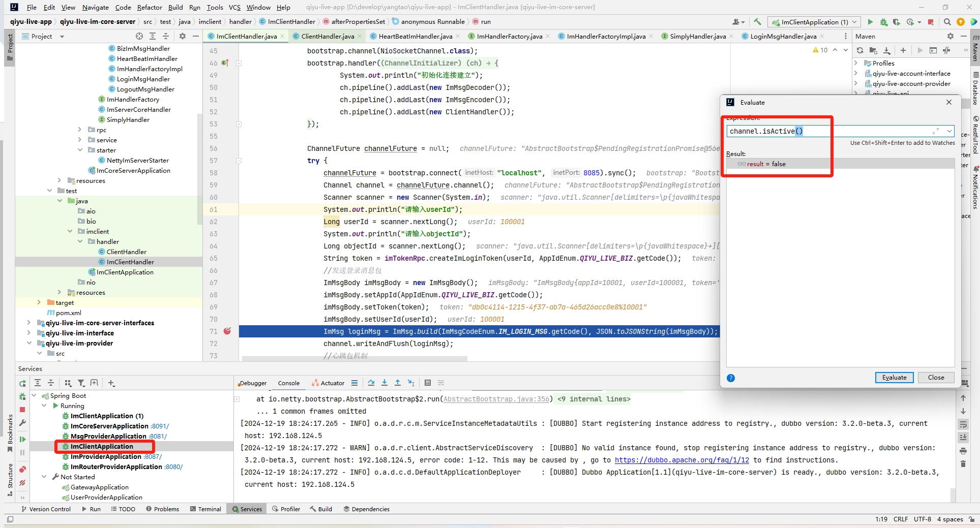Open the ImClientApplication (1) run configuration dropdown
The height and width of the screenshot is (528, 980).
pyautogui.click(x=814, y=22)
